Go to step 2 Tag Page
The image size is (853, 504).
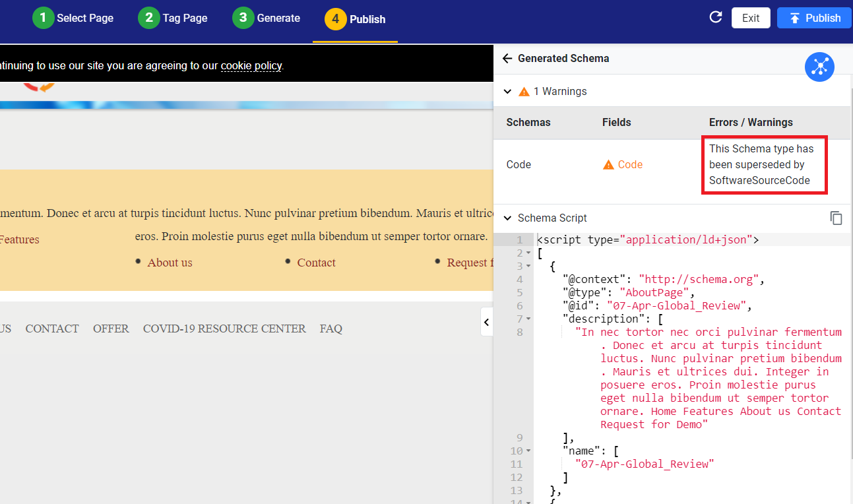coord(173,18)
